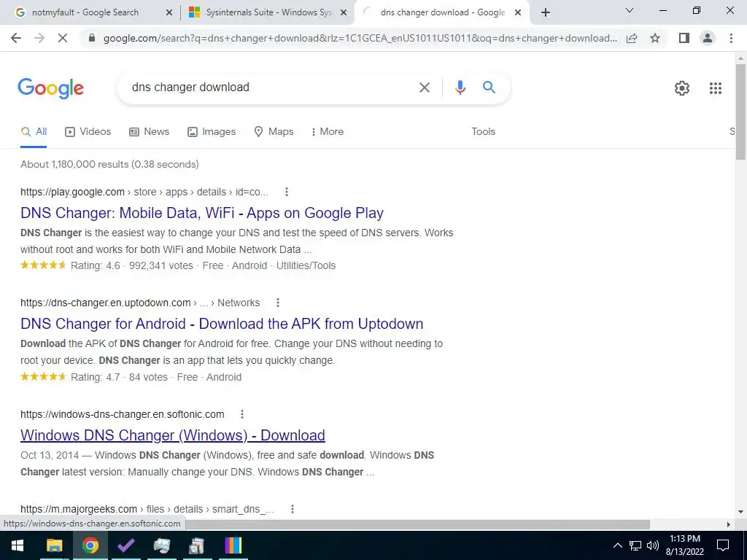Open the Windows Start menu
Viewport: 747px width, 560px height.
(18, 545)
